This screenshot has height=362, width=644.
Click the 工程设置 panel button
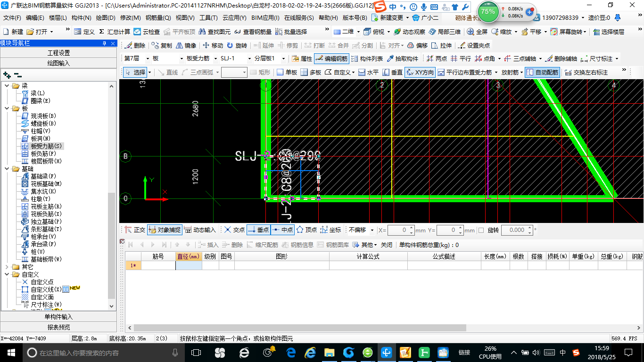tap(58, 52)
